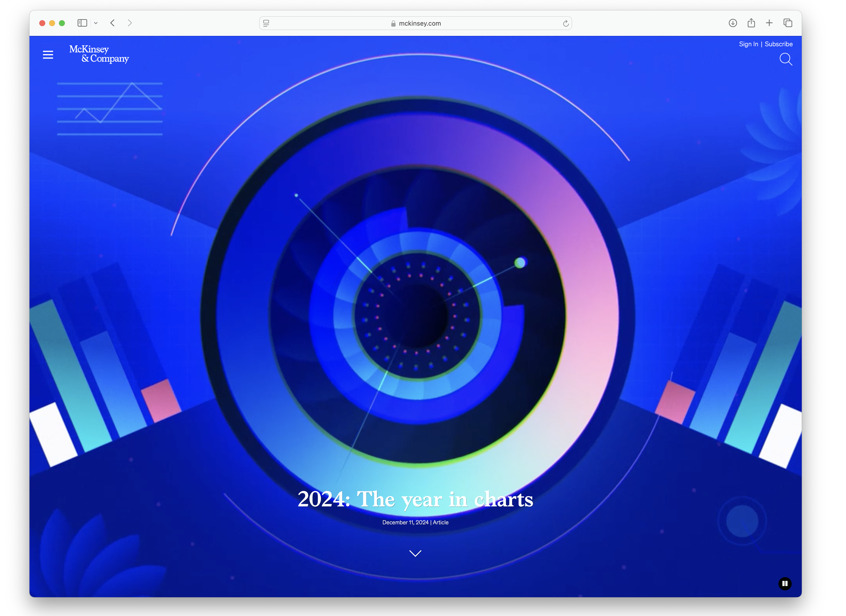Click the Safari share icon

pos(751,23)
